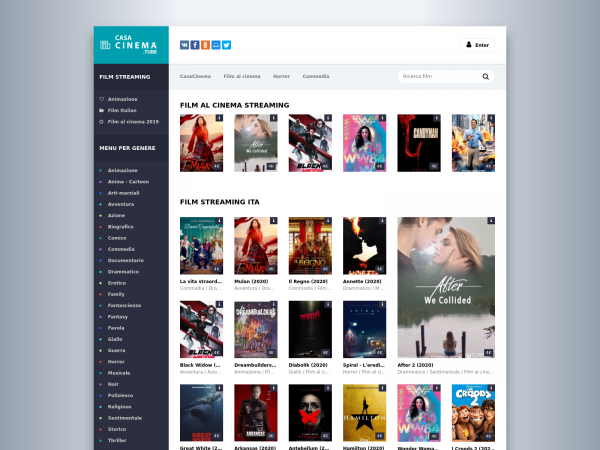Click the Facebook share icon
The image size is (600, 450).
195,45
